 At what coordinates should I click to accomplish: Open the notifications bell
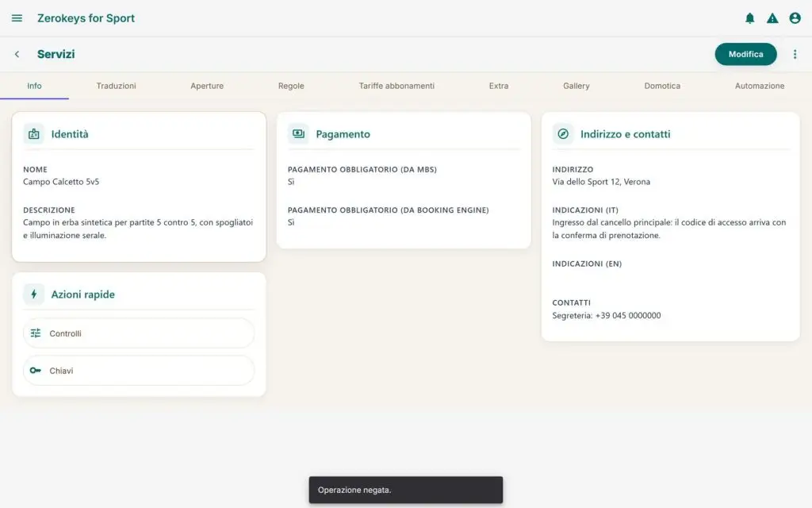pyautogui.click(x=749, y=18)
